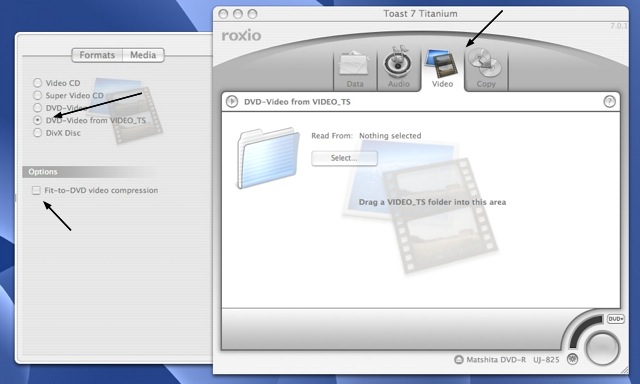Click the Options section header
Image resolution: width=640 pixels, height=384 pixels.
pyautogui.click(x=88, y=172)
